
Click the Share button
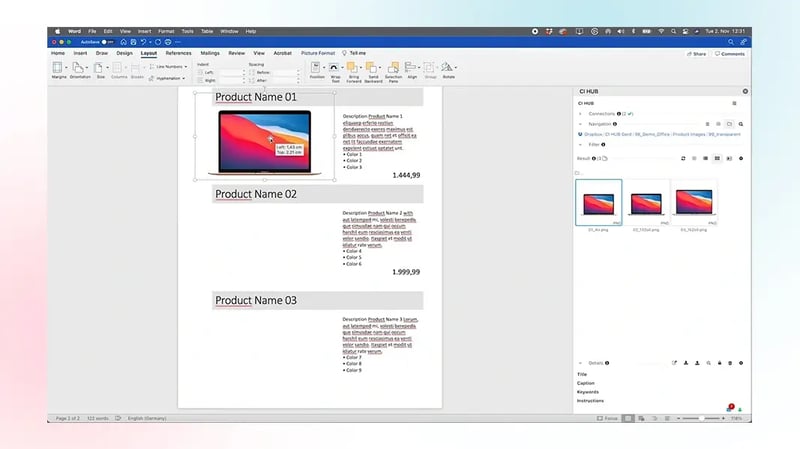click(x=697, y=54)
